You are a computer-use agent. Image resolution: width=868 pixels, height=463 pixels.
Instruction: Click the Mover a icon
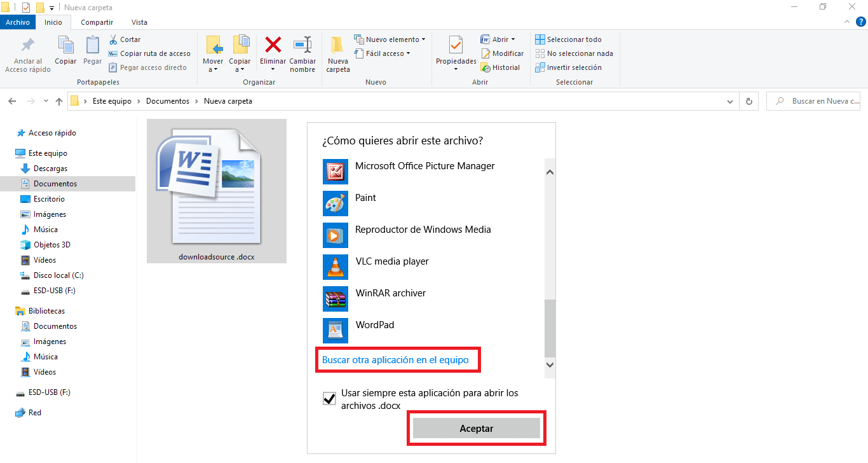[214, 45]
